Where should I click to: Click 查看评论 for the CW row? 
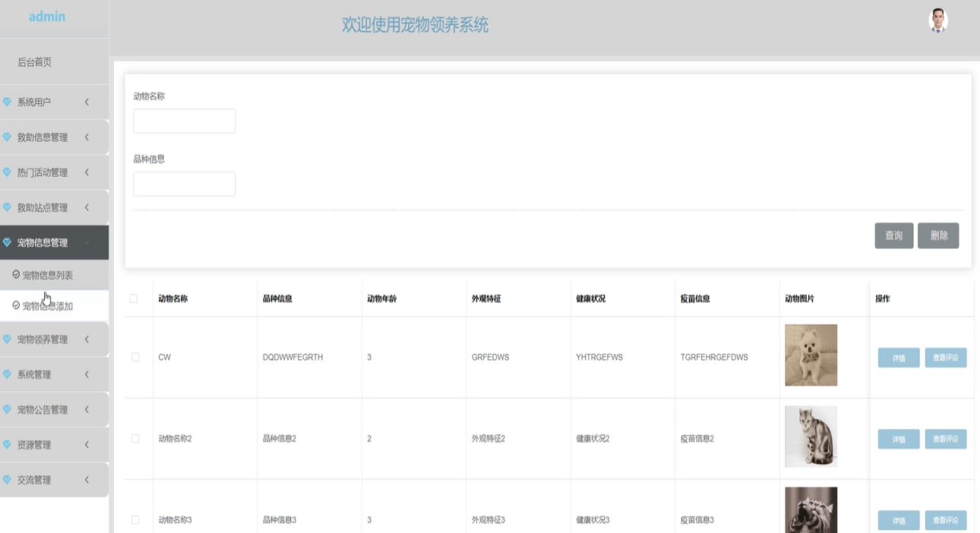[x=946, y=358]
